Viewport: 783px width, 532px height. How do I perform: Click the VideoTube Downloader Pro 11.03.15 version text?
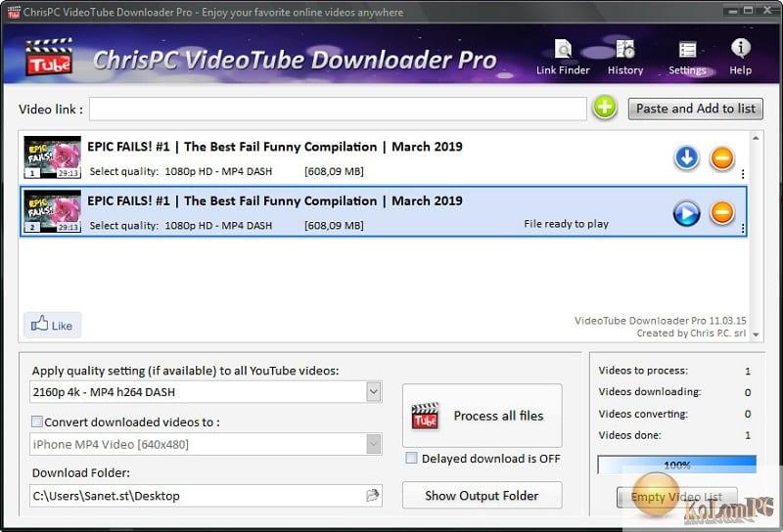pos(660,321)
